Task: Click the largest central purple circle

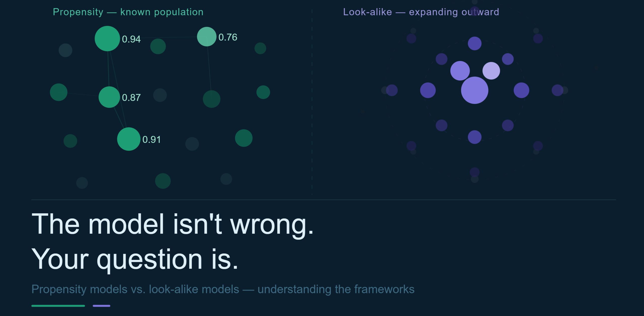Action: (x=474, y=90)
